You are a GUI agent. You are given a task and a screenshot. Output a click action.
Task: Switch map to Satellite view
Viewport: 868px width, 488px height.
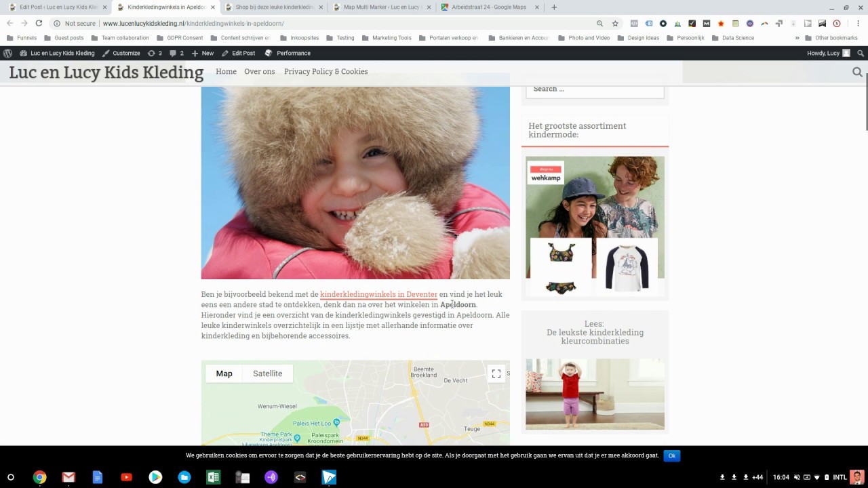pos(267,373)
